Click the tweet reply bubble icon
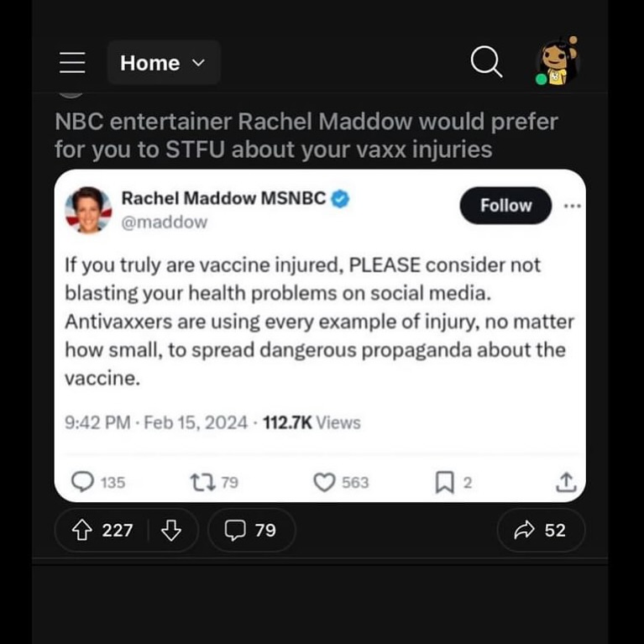The height and width of the screenshot is (644, 644). point(82,481)
